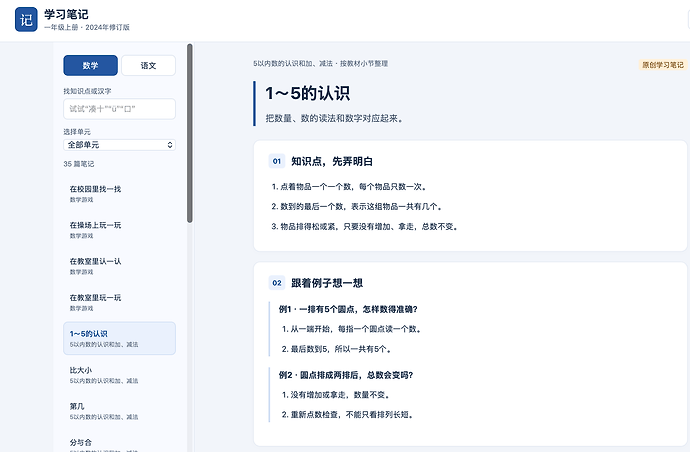Click the page title 1~5的认识

coord(307,93)
